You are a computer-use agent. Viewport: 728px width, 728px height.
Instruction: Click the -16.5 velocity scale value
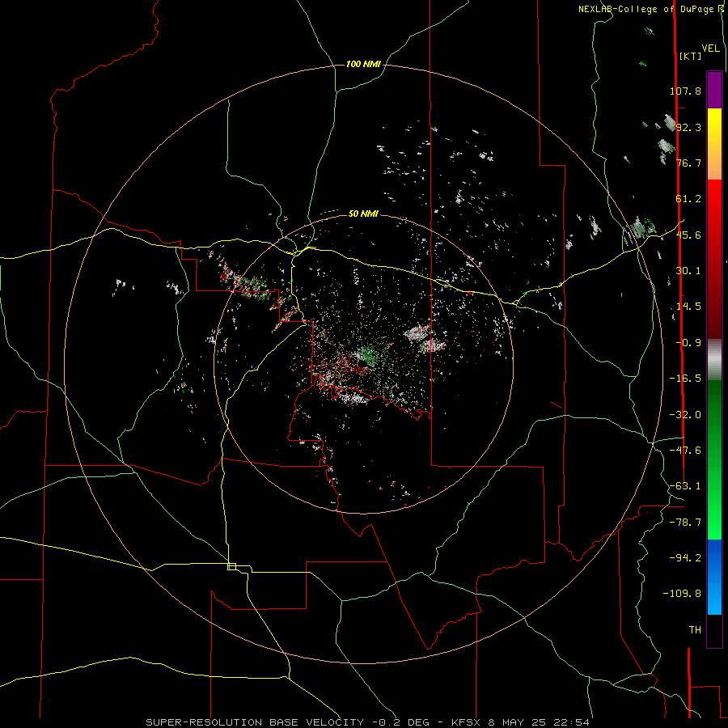coord(685,379)
